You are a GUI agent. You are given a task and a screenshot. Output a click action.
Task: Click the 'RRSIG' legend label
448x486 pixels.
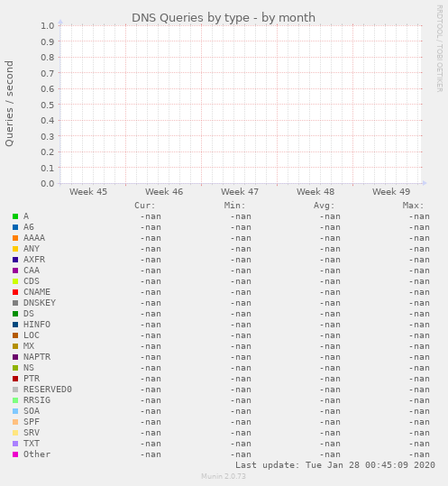pyautogui.click(x=37, y=400)
